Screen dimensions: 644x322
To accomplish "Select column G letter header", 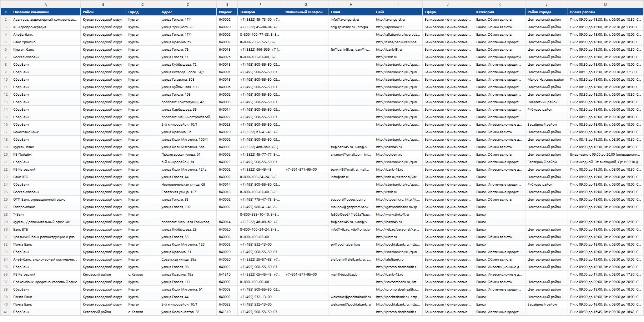I will [306, 4].
